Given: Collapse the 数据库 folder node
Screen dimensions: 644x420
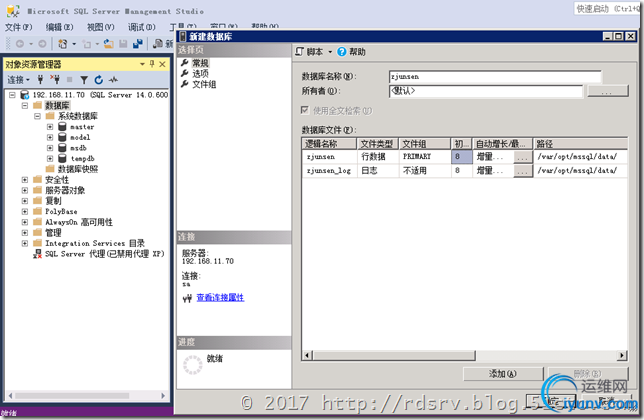Looking at the screenshot, I should pyautogui.click(x=25, y=106).
